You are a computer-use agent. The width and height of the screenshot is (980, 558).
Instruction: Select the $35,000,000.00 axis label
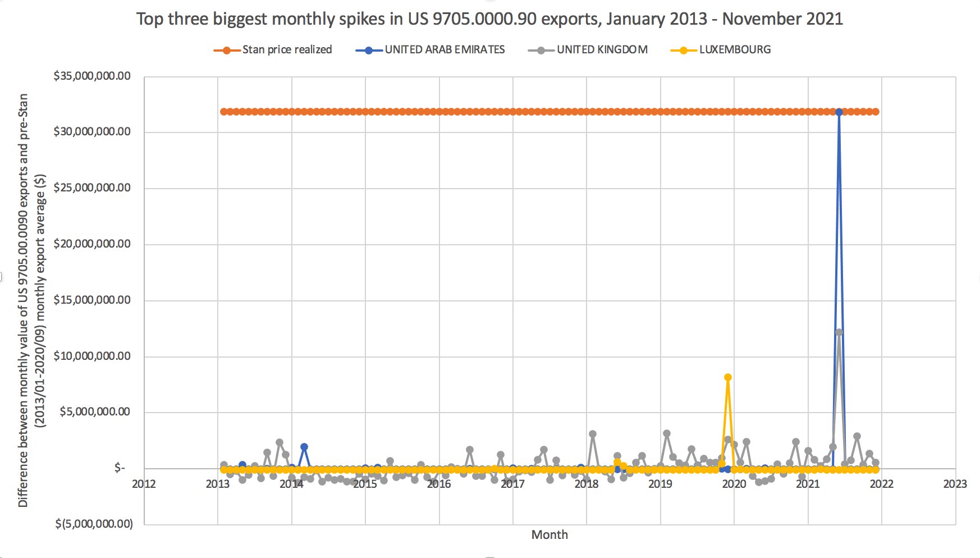pyautogui.click(x=93, y=76)
